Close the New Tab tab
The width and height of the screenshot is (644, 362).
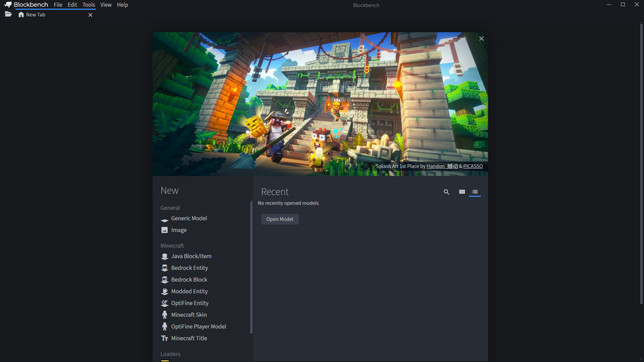[x=91, y=15]
